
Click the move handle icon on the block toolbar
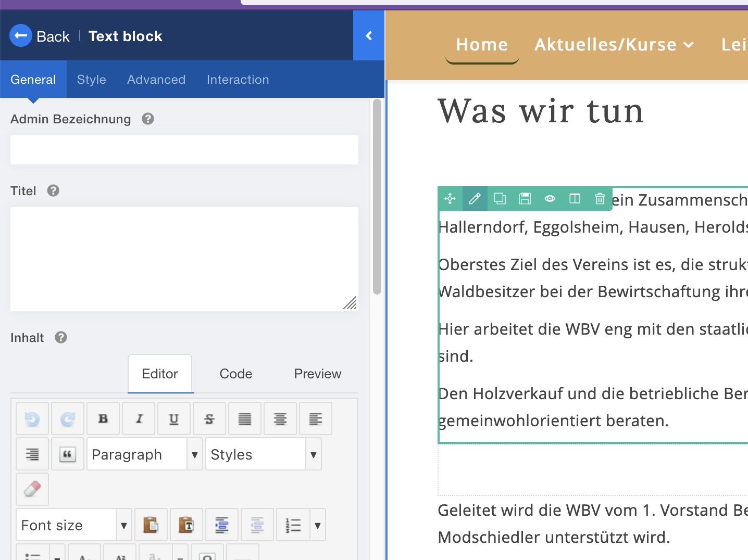(x=450, y=199)
